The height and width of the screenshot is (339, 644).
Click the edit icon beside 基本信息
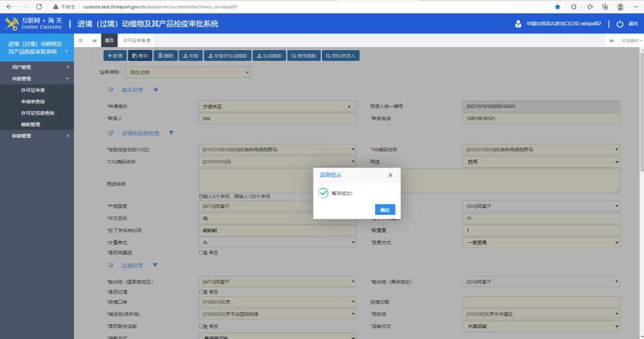click(110, 90)
